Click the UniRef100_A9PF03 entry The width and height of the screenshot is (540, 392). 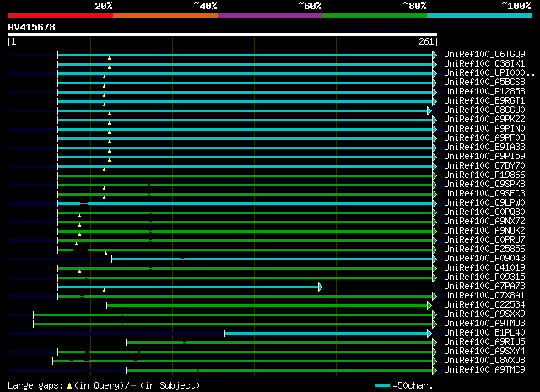click(484, 138)
